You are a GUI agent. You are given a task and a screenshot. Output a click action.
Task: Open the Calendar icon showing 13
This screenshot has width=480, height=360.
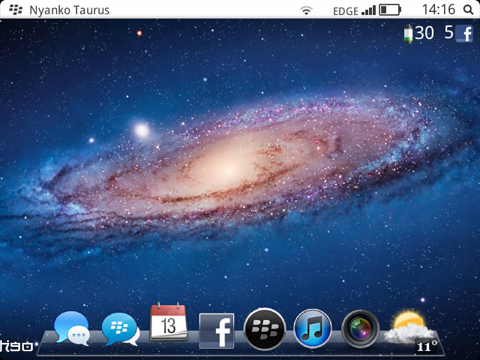[168, 322]
